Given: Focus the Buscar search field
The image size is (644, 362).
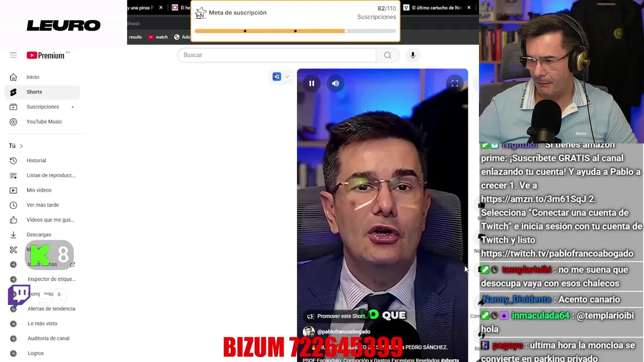Looking at the screenshot, I should click(276, 55).
